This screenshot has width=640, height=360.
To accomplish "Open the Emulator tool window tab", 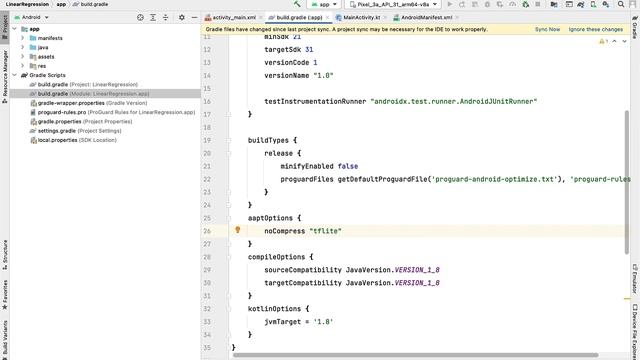I will tap(635, 278).
